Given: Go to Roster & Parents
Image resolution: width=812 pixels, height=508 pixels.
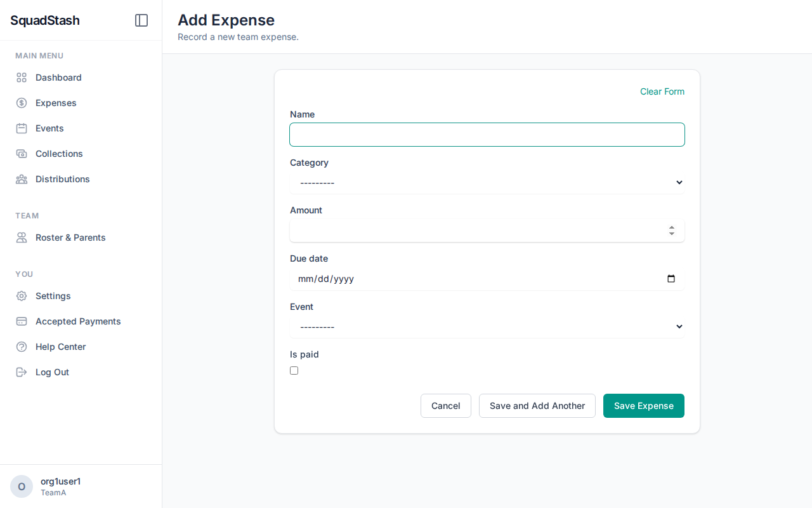Looking at the screenshot, I should (x=70, y=237).
